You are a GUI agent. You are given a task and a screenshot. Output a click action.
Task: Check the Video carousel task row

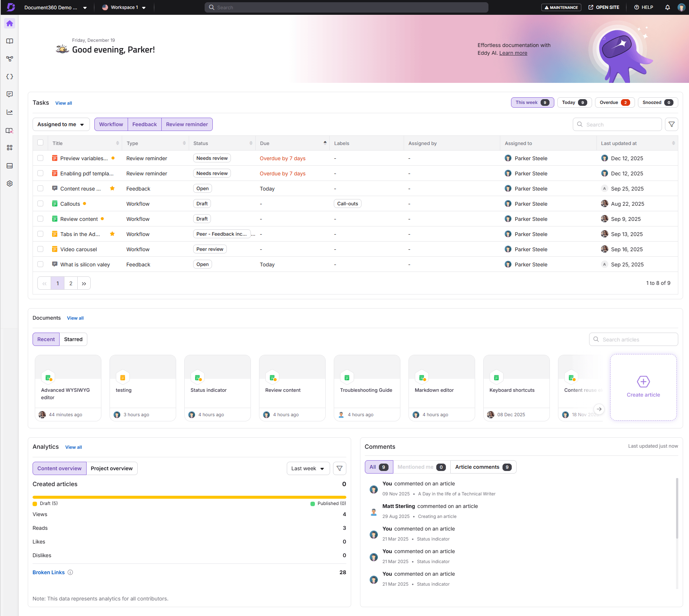(x=40, y=249)
